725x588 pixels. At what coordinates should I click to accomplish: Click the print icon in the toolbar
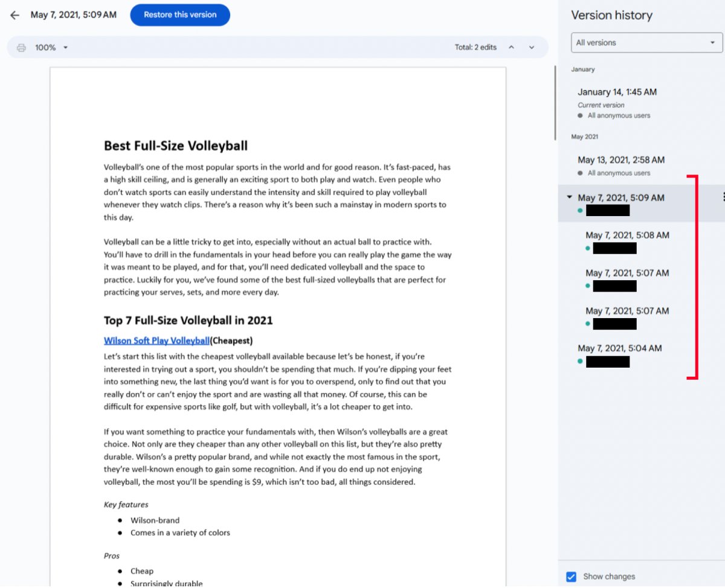coord(22,48)
